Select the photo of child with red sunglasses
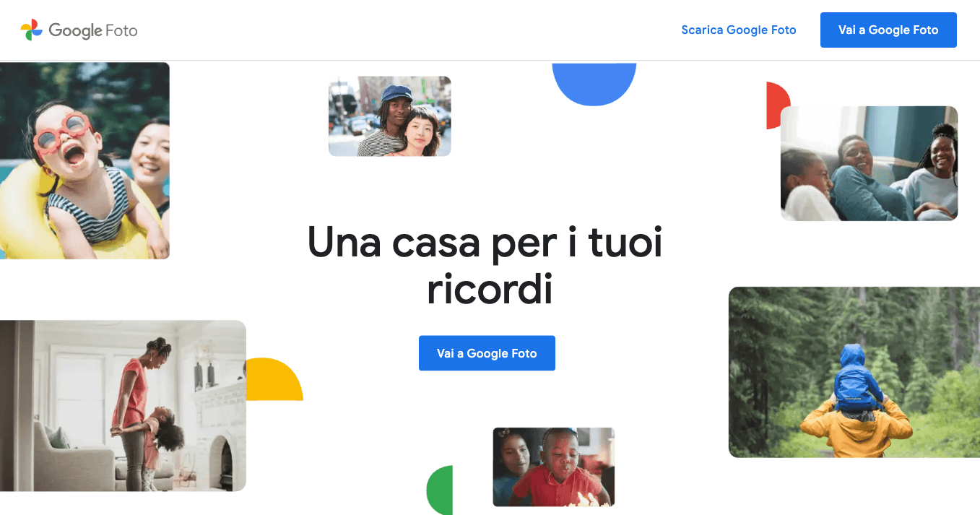Viewport: 980px width, 515px height. point(84,160)
